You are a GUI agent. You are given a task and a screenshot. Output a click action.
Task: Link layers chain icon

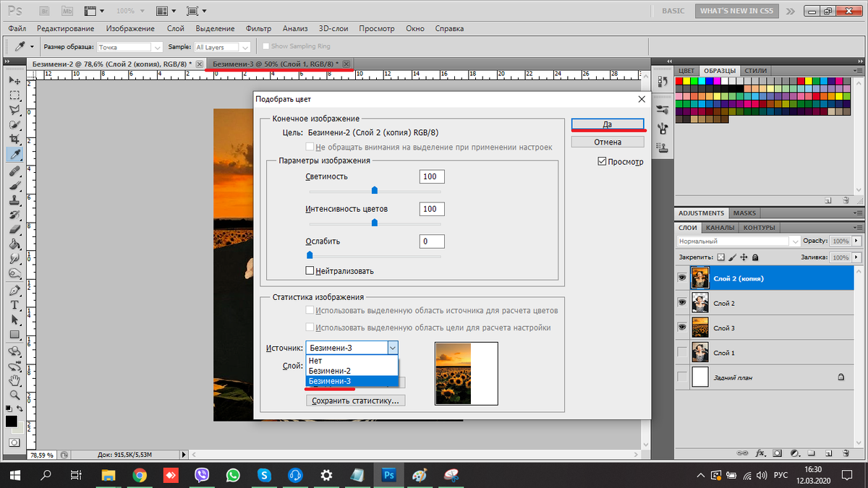[x=743, y=453]
